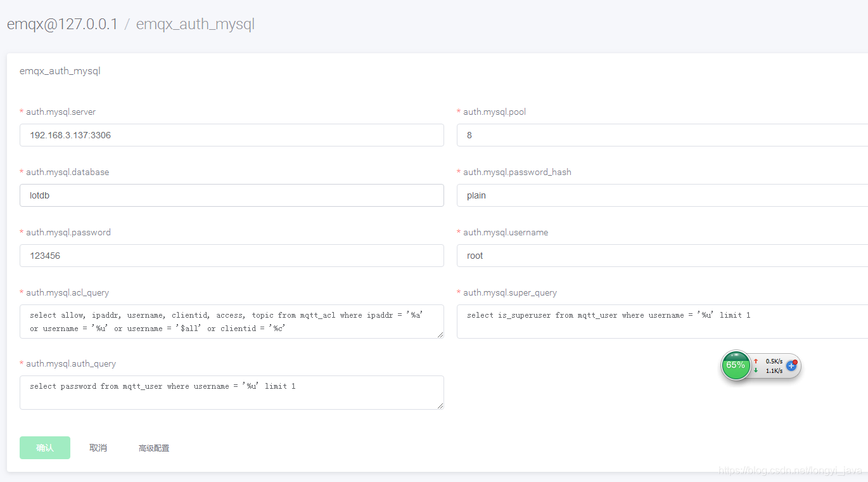Image resolution: width=868 pixels, height=482 pixels.
Task: Click the blue plus icon on speed widget
Action: [x=791, y=365]
